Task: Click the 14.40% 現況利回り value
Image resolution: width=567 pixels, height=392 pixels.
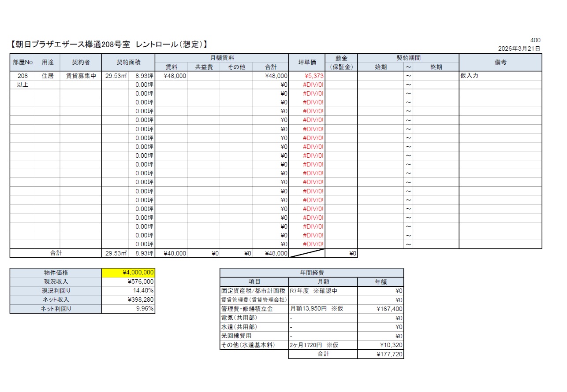Action: 128,291
